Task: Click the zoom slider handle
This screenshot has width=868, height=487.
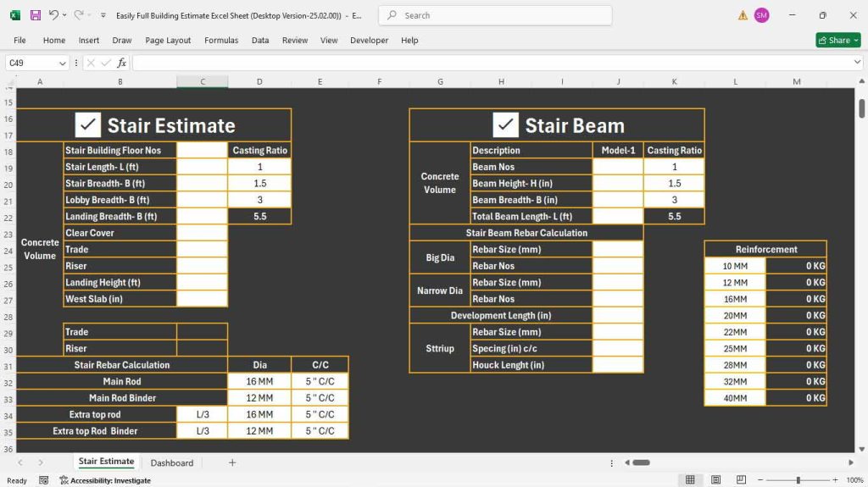Action: tap(798, 480)
